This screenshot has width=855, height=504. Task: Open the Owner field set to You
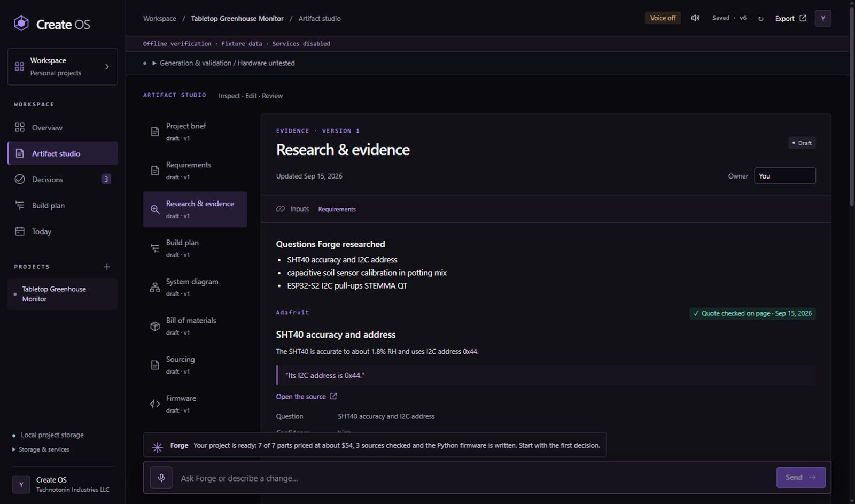pyautogui.click(x=784, y=176)
